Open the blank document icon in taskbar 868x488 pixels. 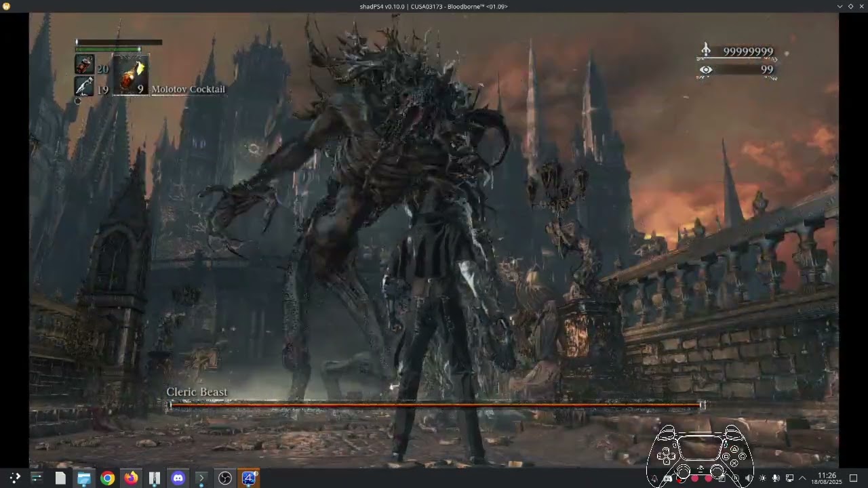pos(60,478)
